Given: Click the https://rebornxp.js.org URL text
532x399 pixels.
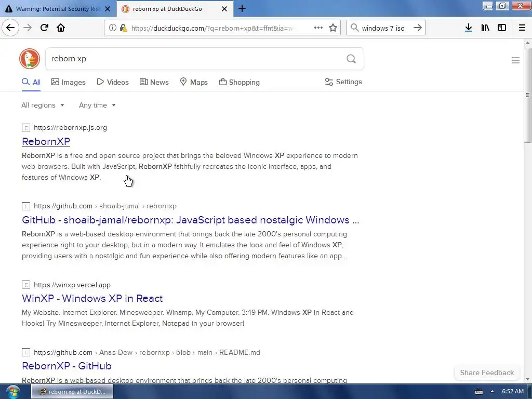Looking at the screenshot, I should point(70,128).
